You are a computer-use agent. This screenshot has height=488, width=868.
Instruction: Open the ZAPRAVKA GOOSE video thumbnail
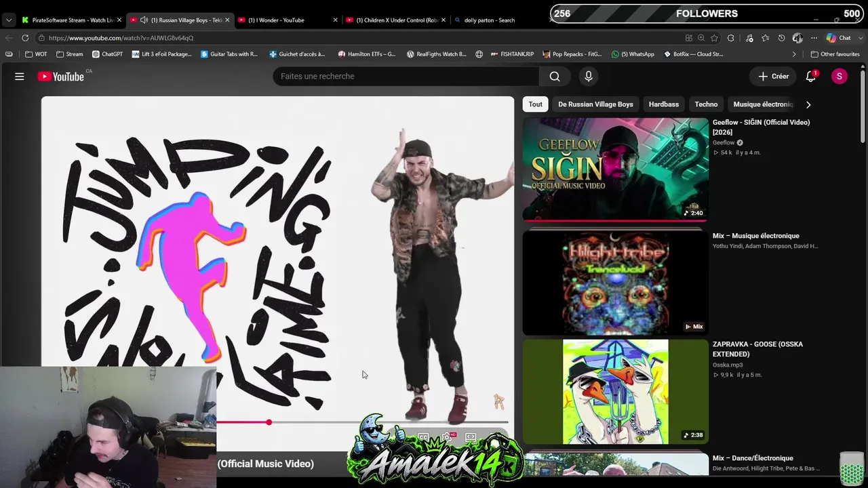click(616, 392)
